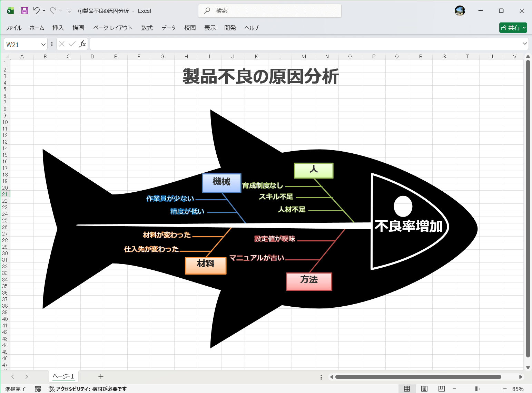Click the Excel logo icon top left

tap(10, 11)
